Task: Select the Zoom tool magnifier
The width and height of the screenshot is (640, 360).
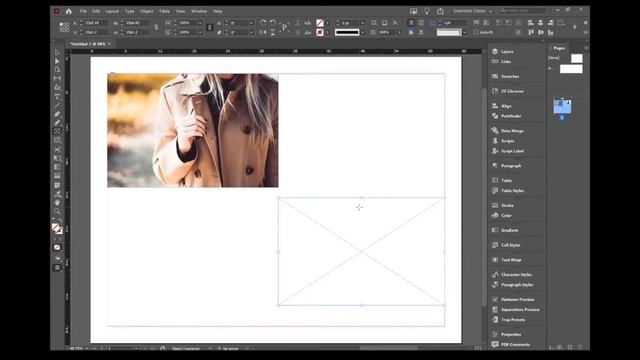Action: (x=57, y=211)
